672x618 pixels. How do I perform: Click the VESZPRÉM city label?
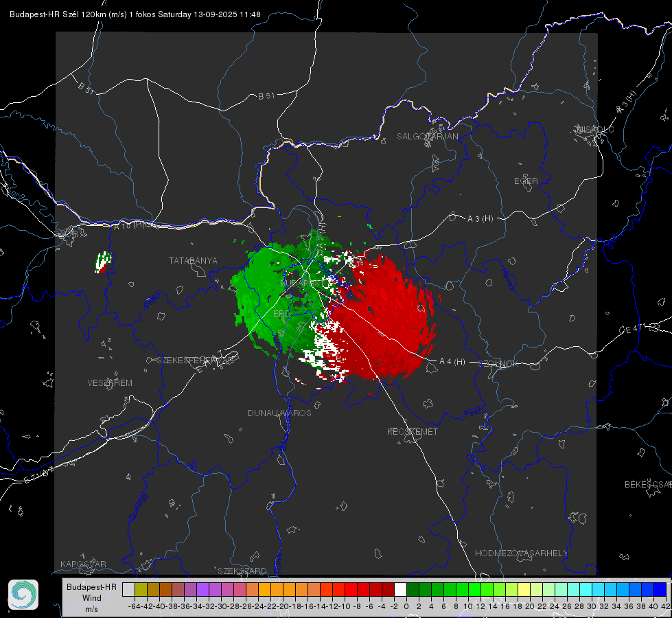(x=110, y=383)
